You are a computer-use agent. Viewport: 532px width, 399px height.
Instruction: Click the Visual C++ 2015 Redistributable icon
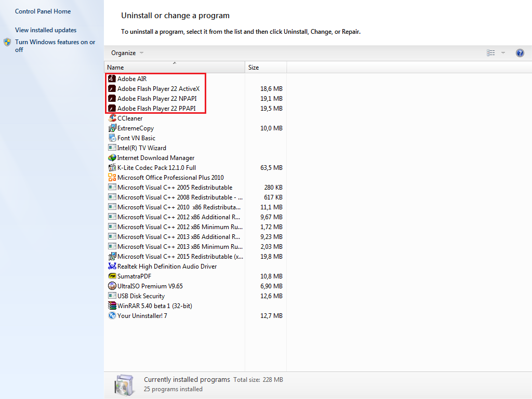[x=112, y=256]
